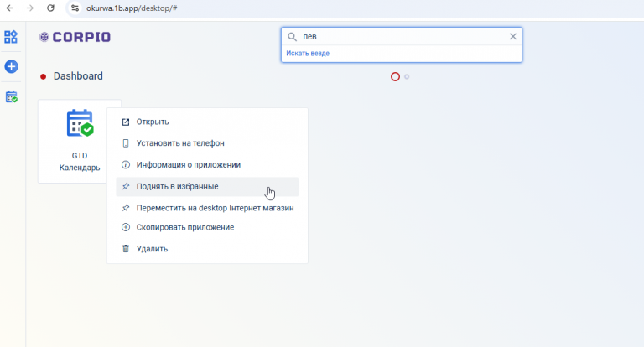Choose "Удалить" from the context menu
The image size is (644, 347).
tap(207, 249)
